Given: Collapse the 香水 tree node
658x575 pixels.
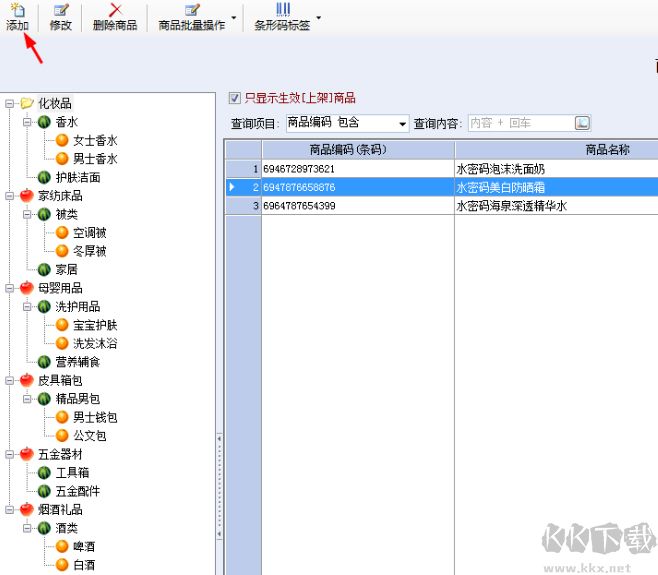Looking at the screenshot, I should point(27,122).
